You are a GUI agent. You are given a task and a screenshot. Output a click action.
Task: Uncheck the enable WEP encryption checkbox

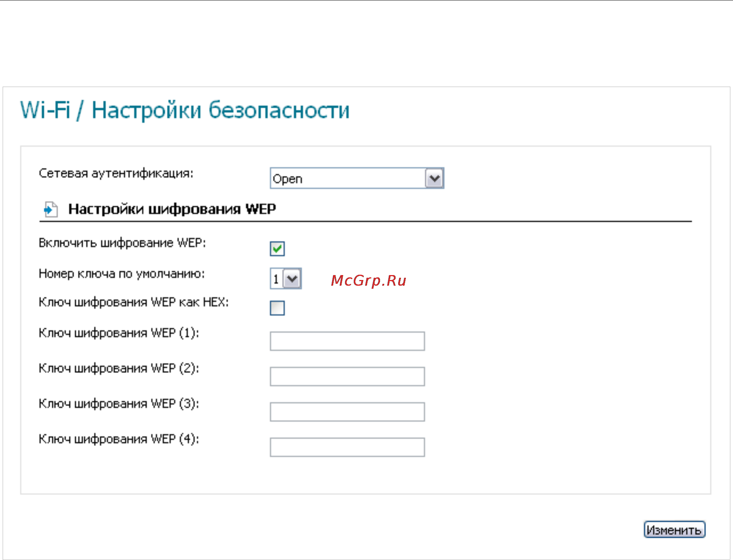(277, 249)
